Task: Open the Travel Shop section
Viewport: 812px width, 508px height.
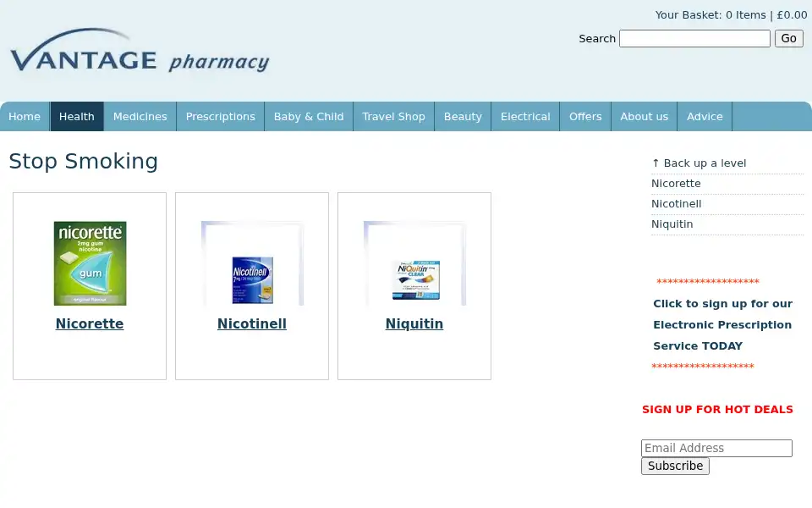Action: pos(393,117)
